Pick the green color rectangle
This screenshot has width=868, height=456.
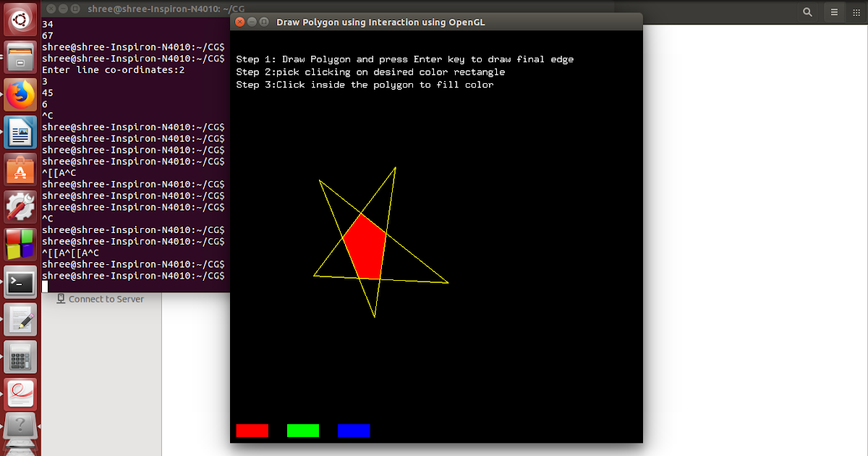coord(302,430)
